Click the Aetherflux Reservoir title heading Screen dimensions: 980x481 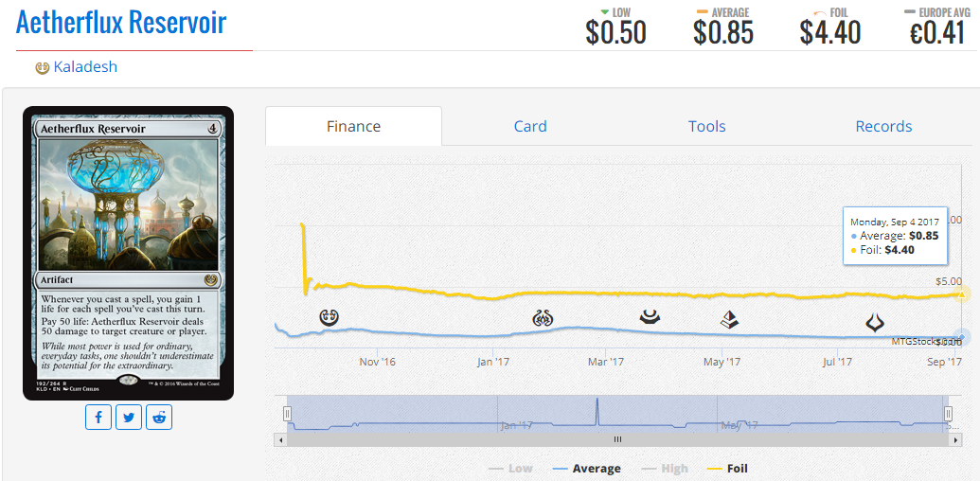[121, 22]
